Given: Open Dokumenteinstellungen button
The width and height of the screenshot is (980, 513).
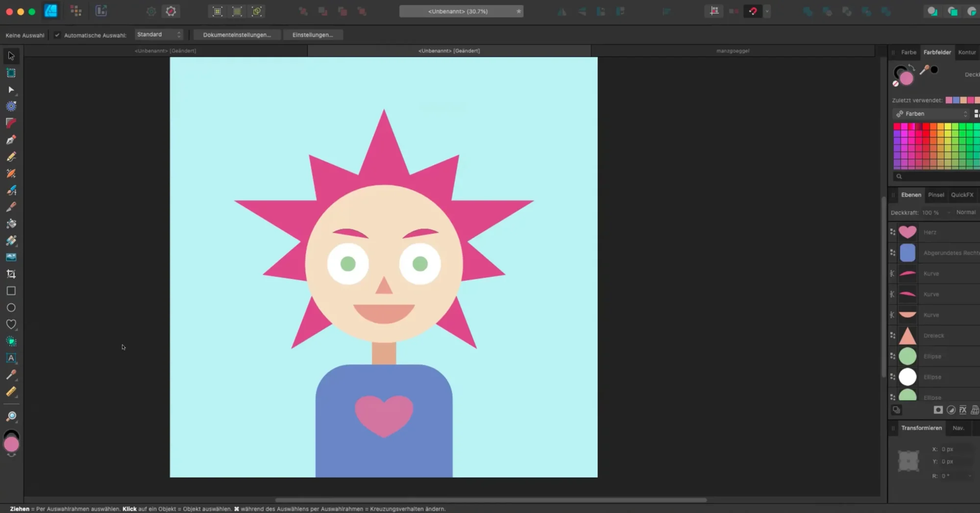Looking at the screenshot, I should pyautogui.click(x=237, y=35).
